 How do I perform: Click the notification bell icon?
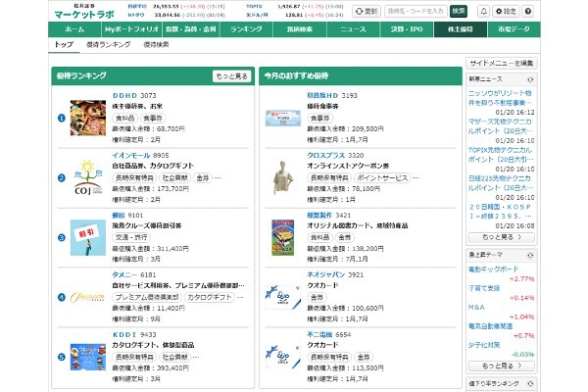484,11
